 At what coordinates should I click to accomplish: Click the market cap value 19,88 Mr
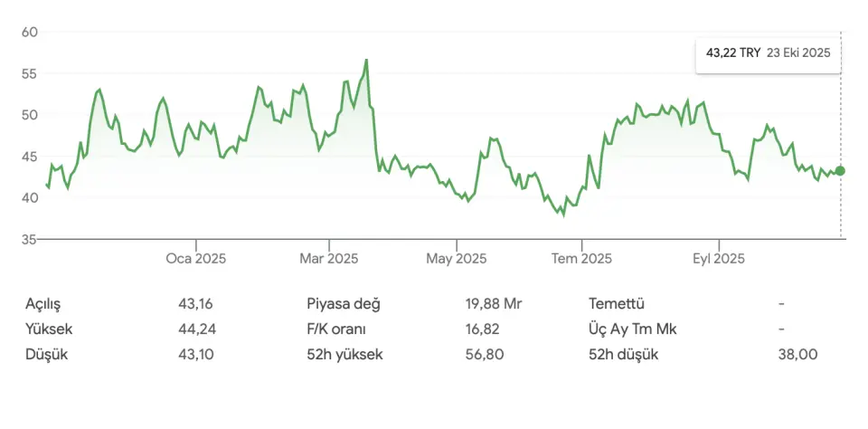point(494,303)
